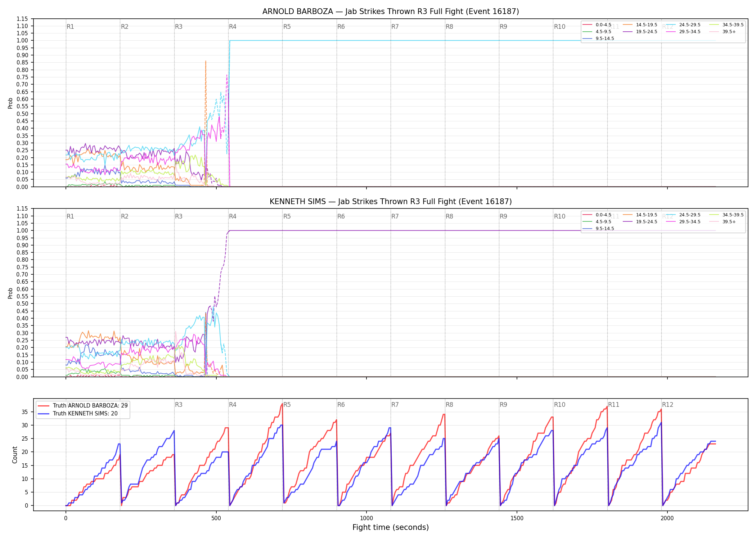Click the R9 round marker in Sims chart
The height and width of the screenshot is (540, 756).
pos(503,216)
